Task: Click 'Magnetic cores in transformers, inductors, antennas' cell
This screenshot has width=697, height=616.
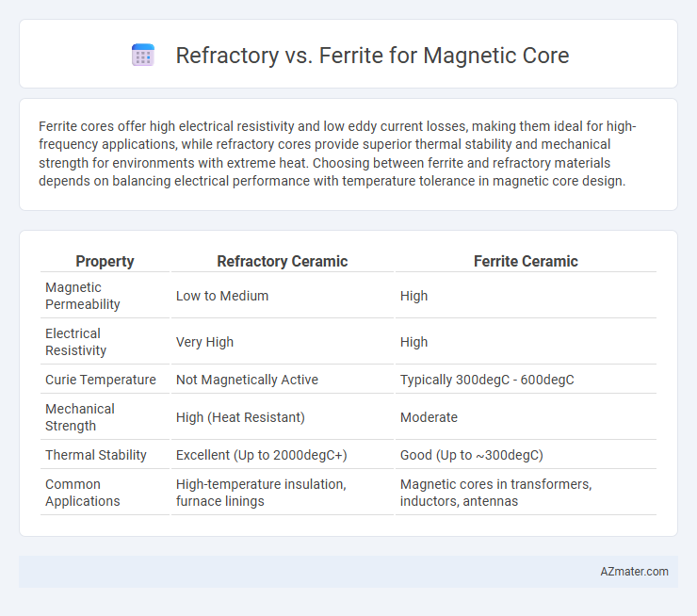Action: click(x=496, y=493)
